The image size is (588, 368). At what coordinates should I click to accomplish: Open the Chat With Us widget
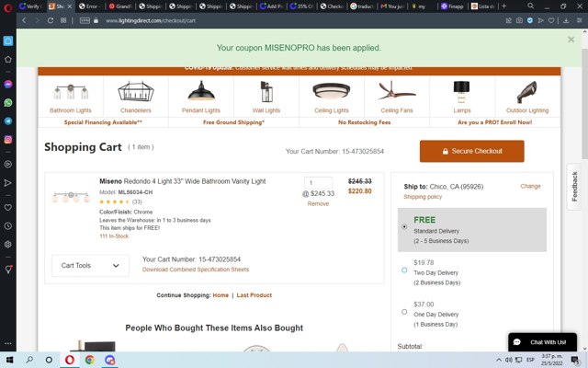(x=542, y=342)
